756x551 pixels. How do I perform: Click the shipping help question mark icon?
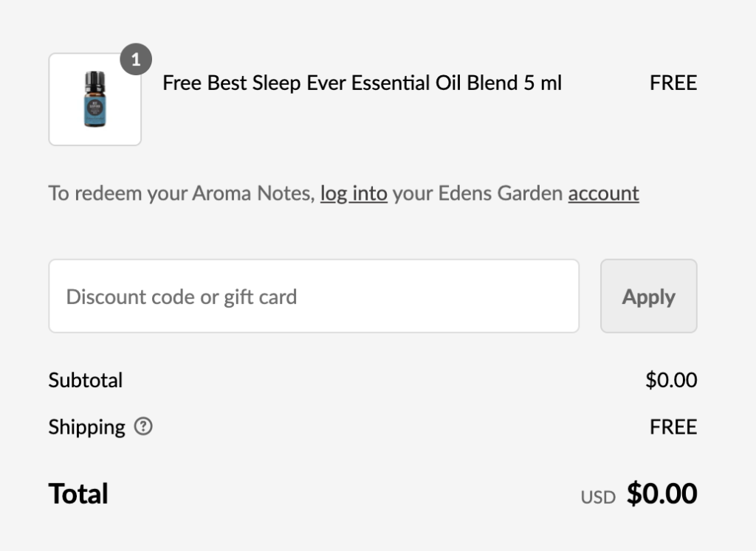coord(143,426)
